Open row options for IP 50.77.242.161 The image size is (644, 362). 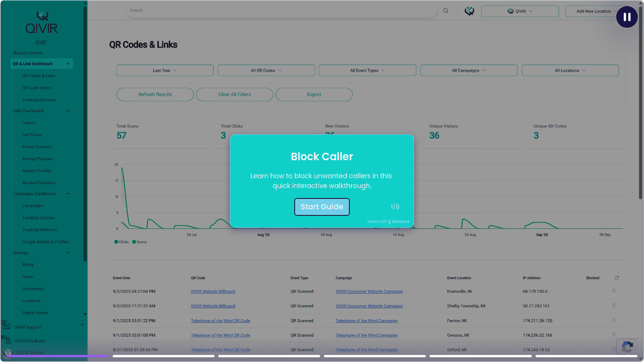[x=614, y=305]
